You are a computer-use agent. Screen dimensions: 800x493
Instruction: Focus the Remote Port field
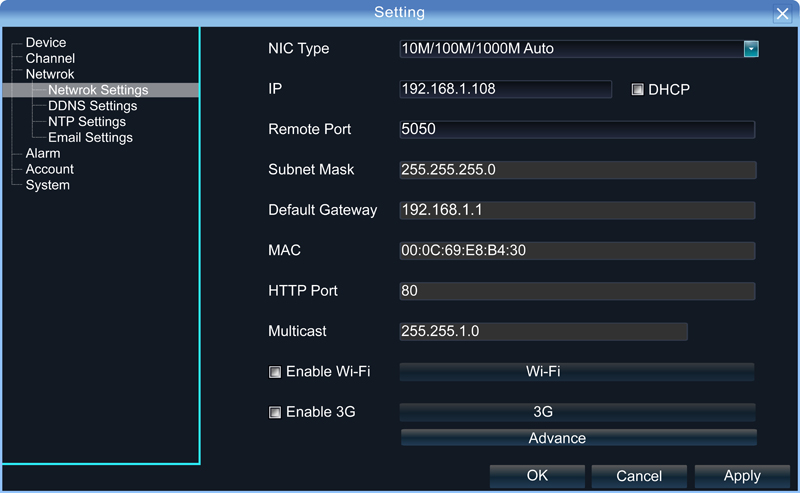coord(577,129)
